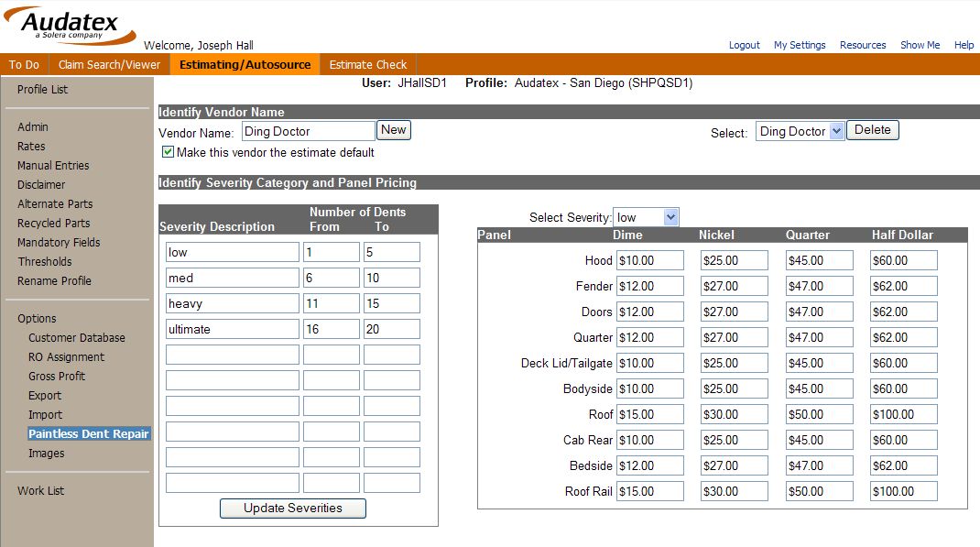Go to Rates in the sidebar
Viewport: 980px width, 547px height.
pyautogui.click(x=31, y=147)
